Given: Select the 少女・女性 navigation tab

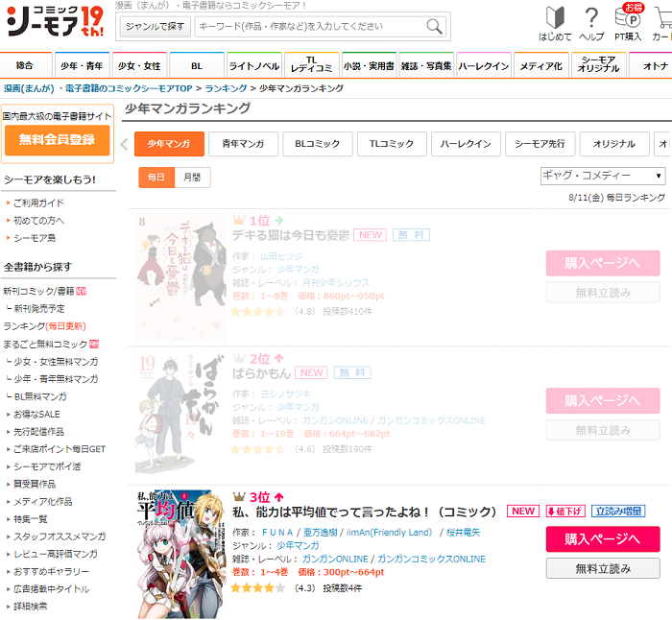Looking at the screenshot, I should (139, 65).
